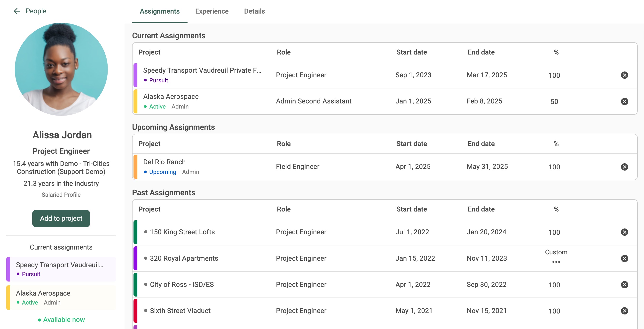Viewport: 644px width, 329px height.
Task: Open the Custom percentage ellipsis for 320 Royal Apartments
Action: point(556,262)
